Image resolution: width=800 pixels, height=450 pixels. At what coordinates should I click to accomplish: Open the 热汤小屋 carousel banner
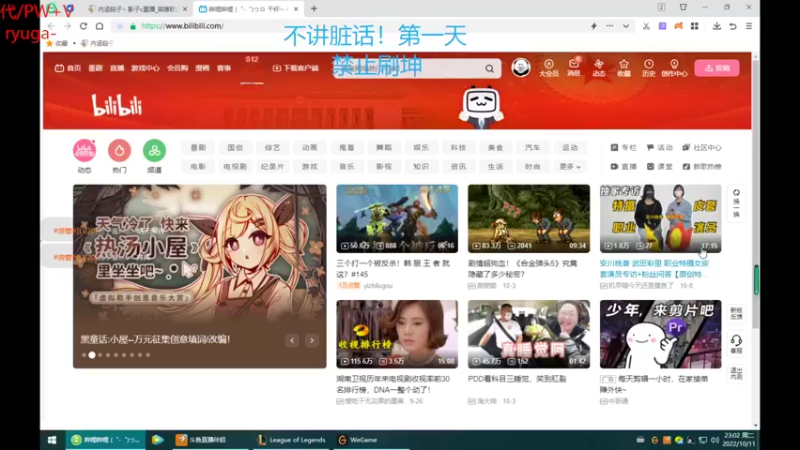[x=199, y=276]
